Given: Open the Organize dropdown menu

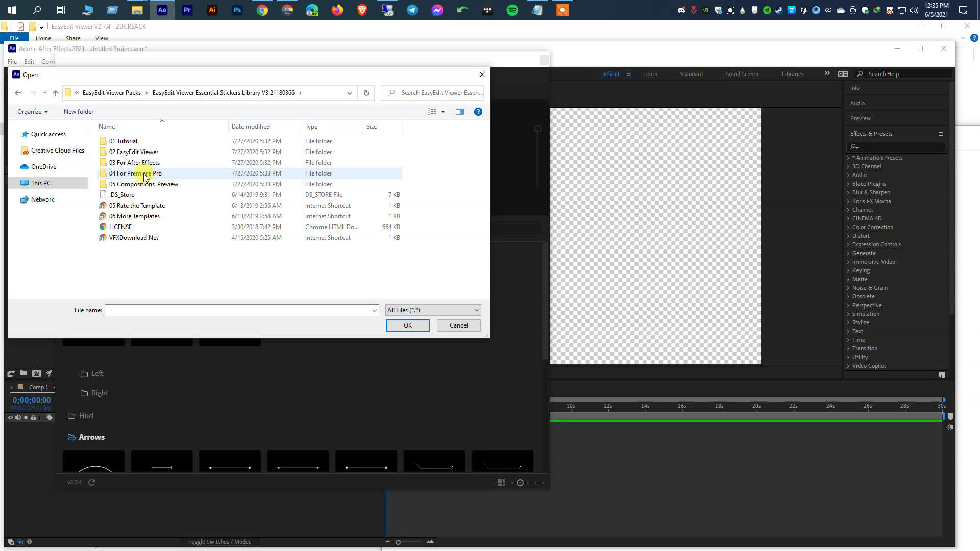Looking at the screenshot, I should (33, 112).
